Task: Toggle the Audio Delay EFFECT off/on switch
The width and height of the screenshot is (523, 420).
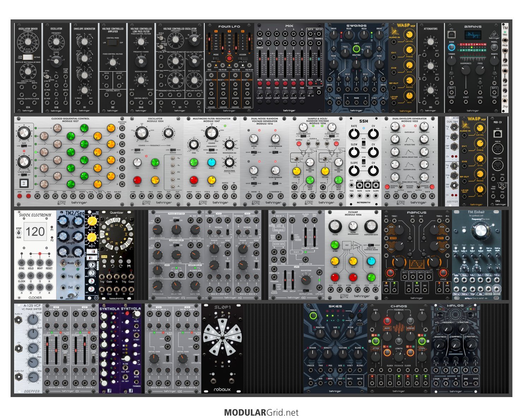Action: pyautogui.click(x=176, y=245)
